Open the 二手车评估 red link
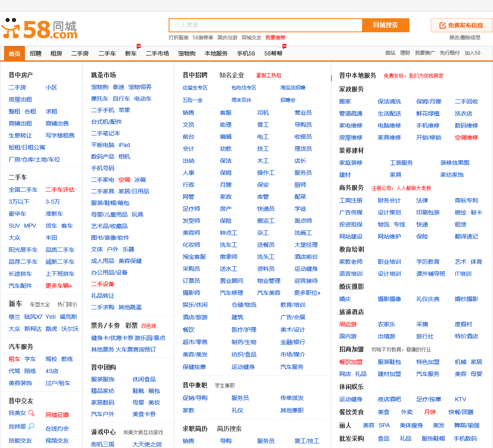The image size is (493, 448). 60,190
